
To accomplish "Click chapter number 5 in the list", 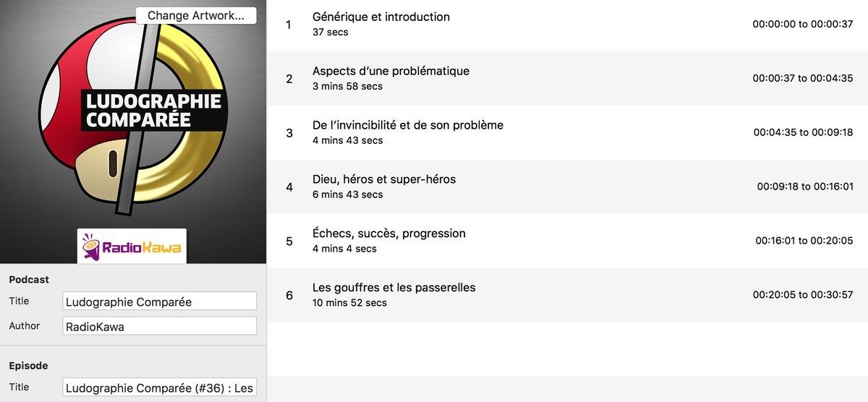I will (x=289, y=241).
